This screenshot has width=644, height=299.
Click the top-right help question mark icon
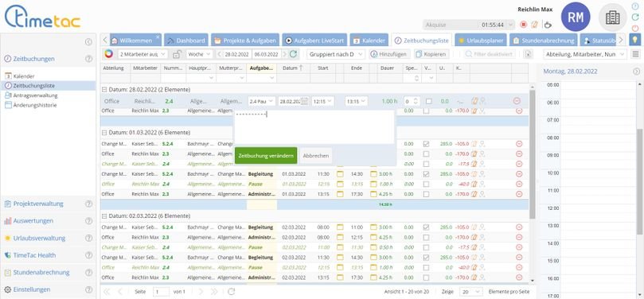635,6
